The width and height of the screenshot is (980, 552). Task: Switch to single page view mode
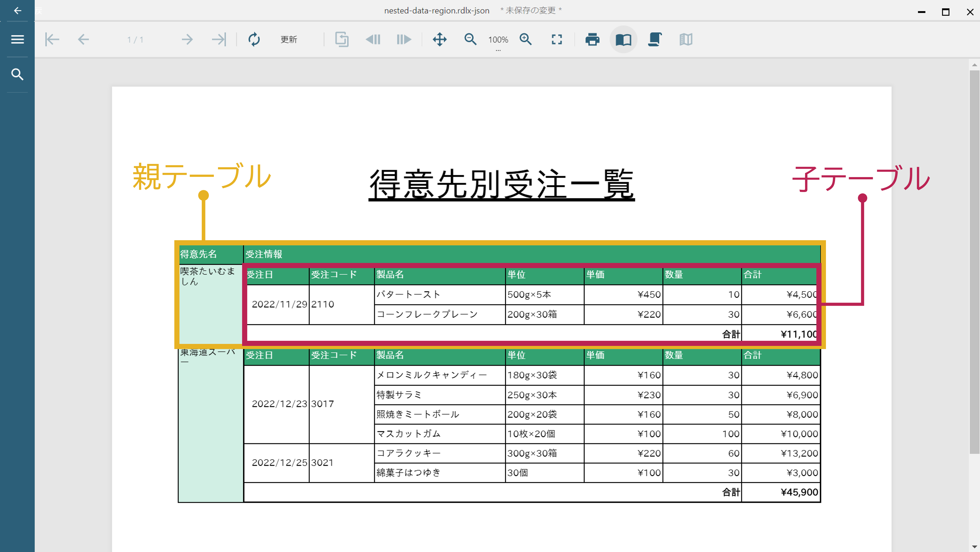pos(624,40)
